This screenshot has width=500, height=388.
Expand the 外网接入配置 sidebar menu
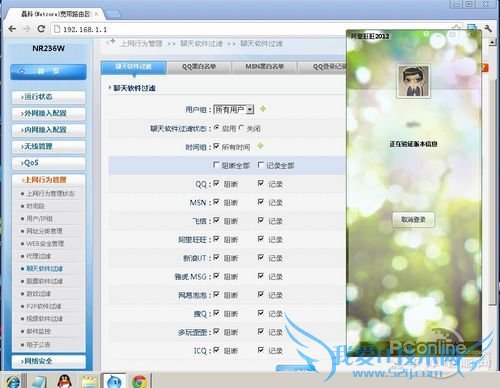[x=49, y=113]
